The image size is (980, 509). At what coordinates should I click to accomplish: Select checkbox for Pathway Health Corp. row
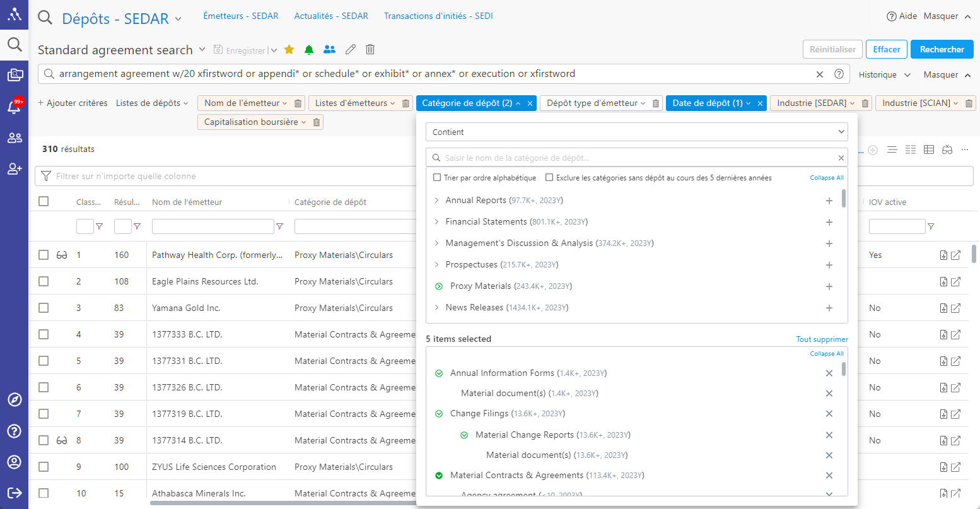coord(44,255)
